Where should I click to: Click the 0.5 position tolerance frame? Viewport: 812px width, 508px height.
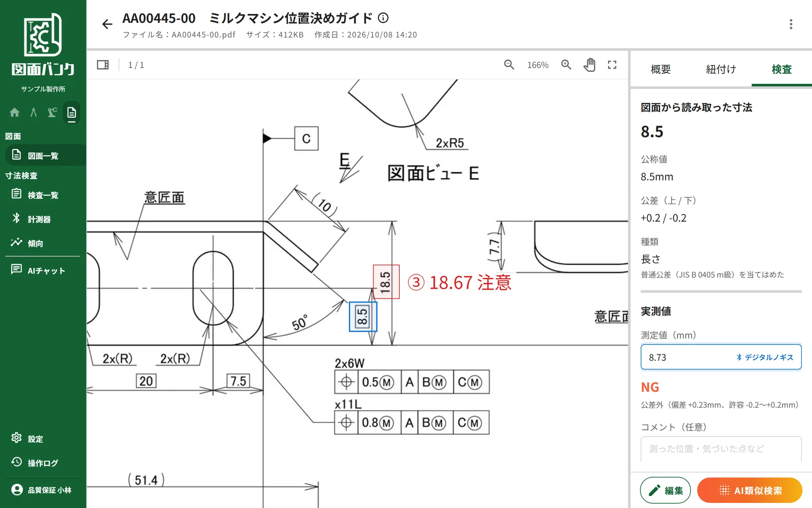tap(412, 382)
